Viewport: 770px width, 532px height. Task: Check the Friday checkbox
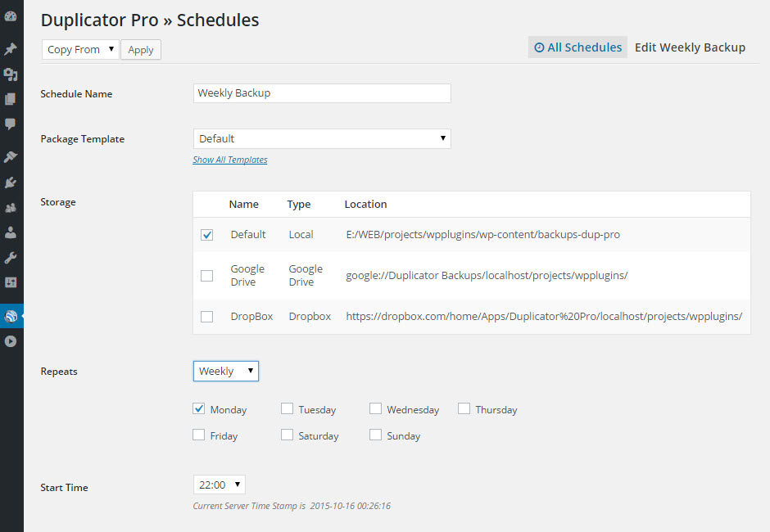[199, 435]
